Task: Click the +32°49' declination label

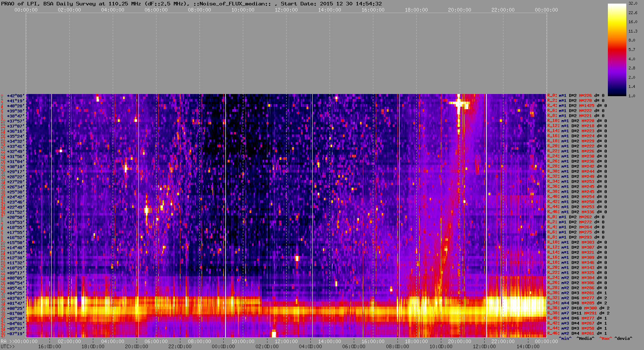Action: click(x=16, y=151)
